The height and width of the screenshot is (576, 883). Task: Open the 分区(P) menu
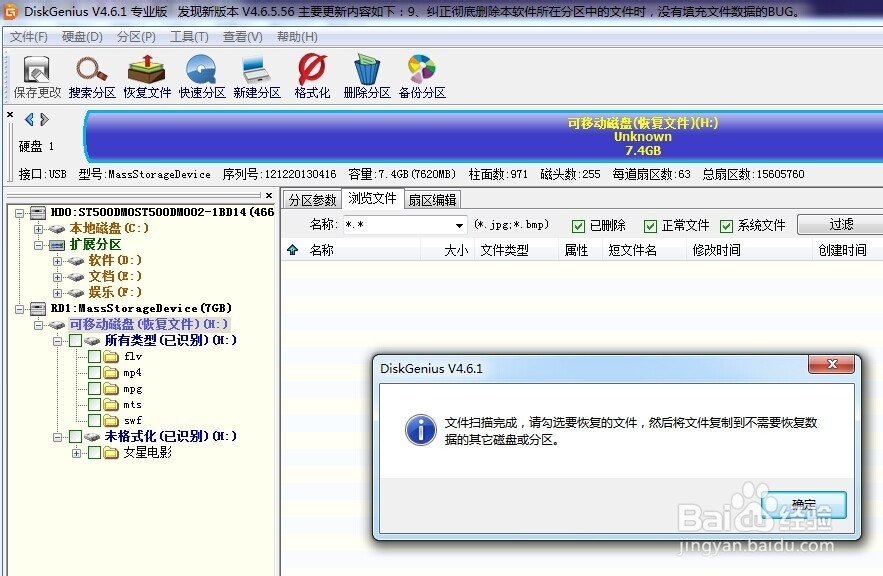tap(136, 37)
